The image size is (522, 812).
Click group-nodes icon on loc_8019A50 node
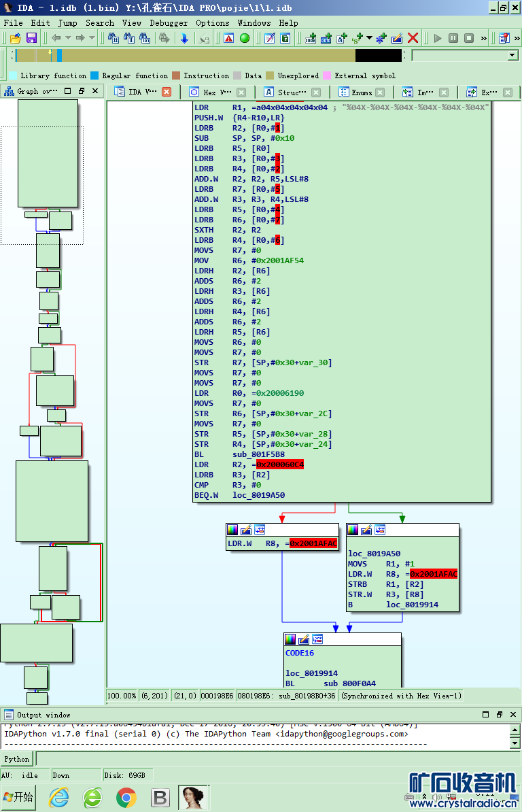tap(380, 530)
